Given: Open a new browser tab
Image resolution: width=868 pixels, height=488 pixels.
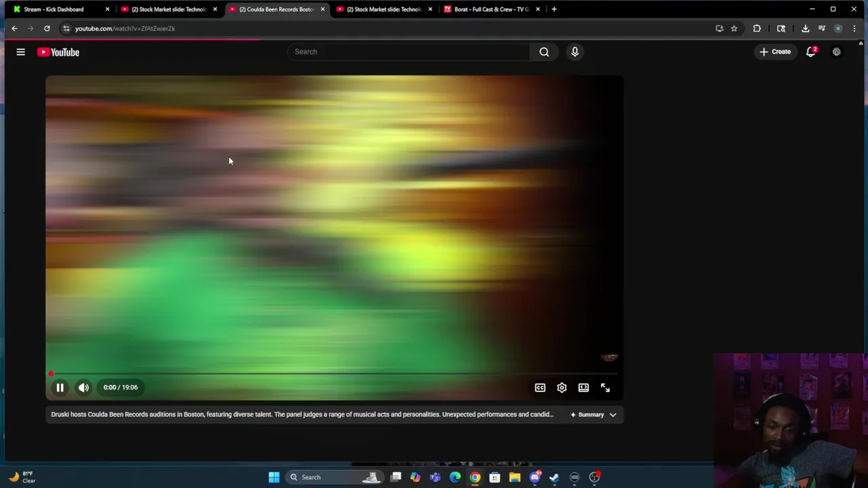Looking at the screenshot, I should tap(554, 9).
